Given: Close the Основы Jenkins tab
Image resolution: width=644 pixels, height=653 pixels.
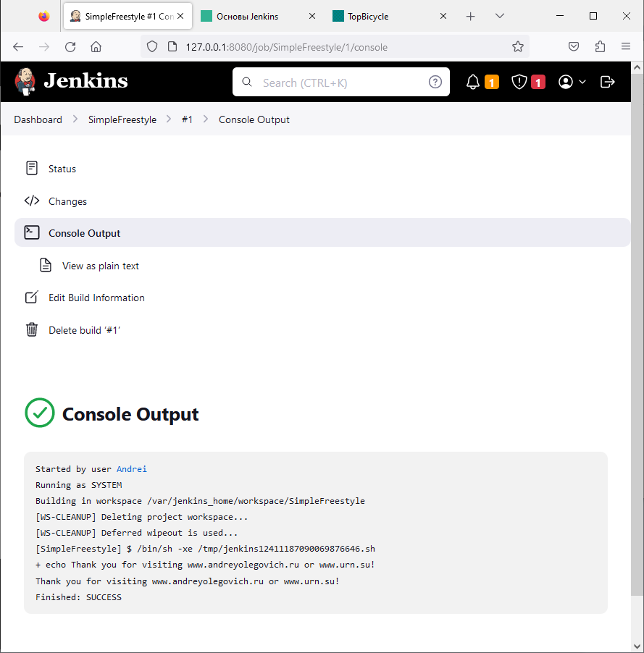Looking at the screenshot, I should pos(311,16).
